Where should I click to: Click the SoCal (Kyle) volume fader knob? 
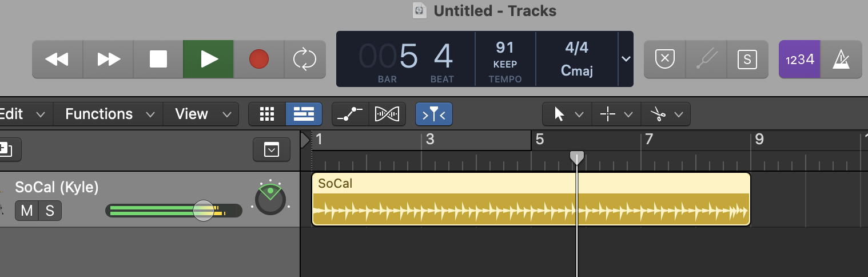click(x=203, y=210)
